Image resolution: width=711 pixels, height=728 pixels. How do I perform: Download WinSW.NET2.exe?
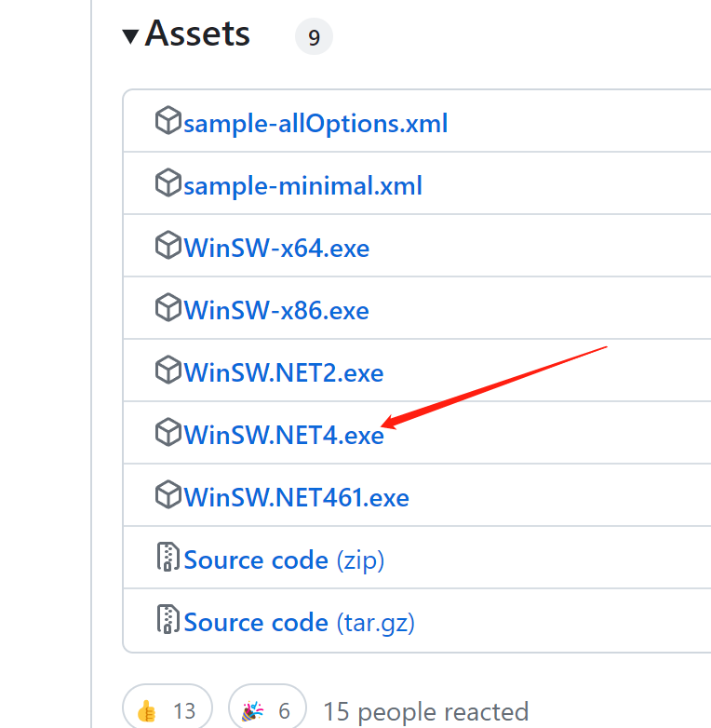[284, 372]
